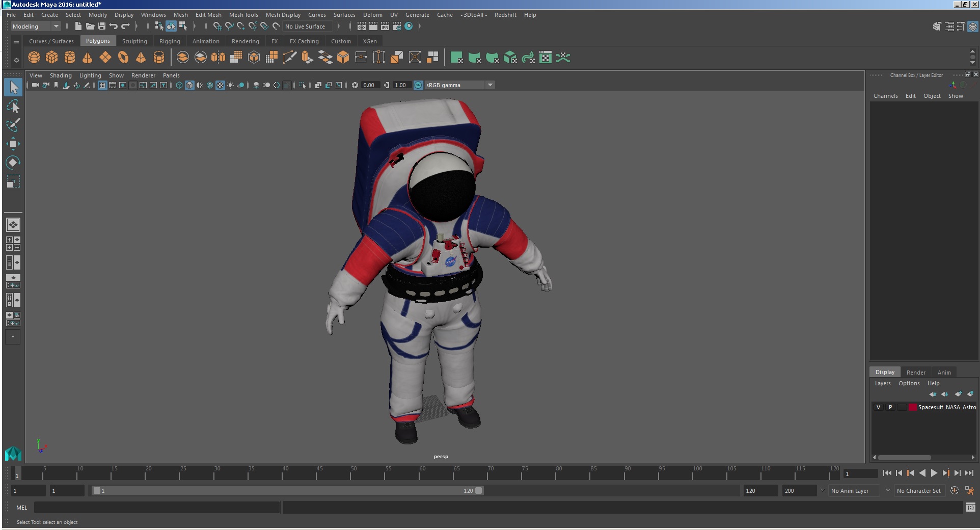
Task: Activate the Scale tool in toolbox
Action: [x=13, y=182]
